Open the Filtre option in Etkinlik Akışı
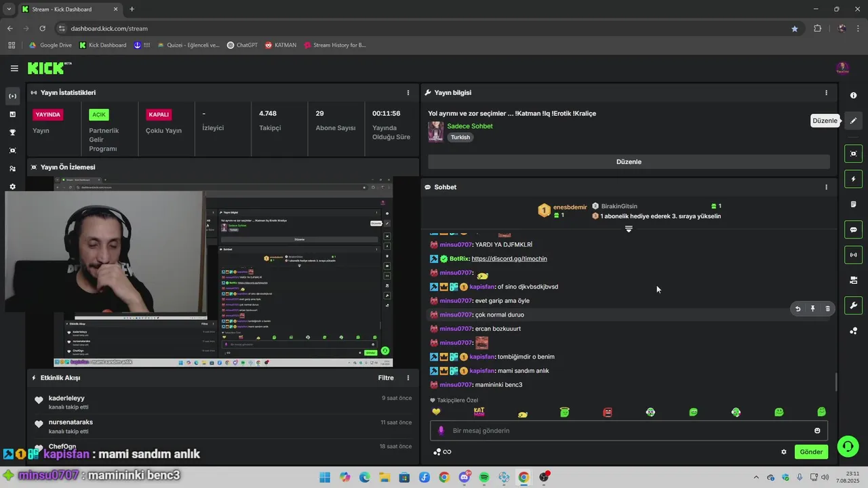868x488 pixels. pos(386,378)
